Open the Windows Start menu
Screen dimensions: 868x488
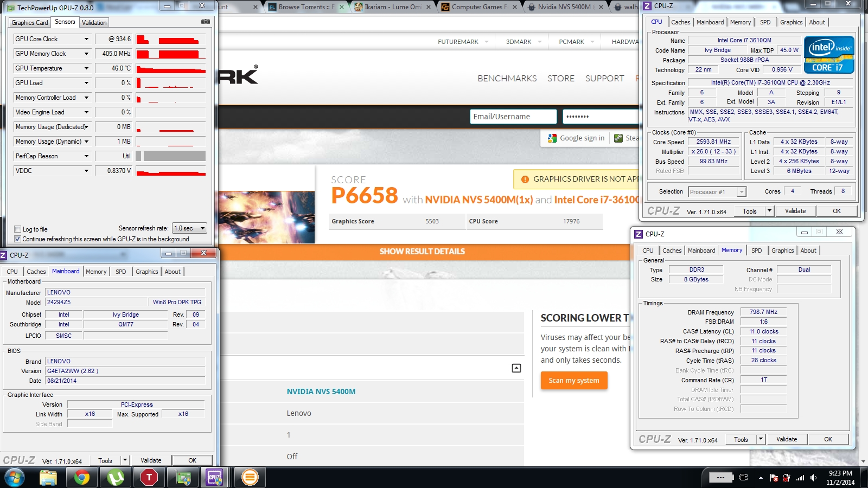click(x=14, y=478)
